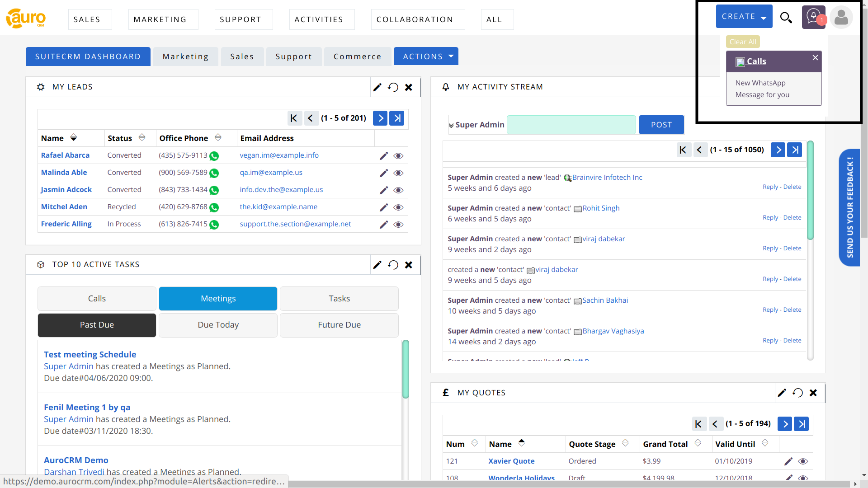This screenshot has width=868, height=488.
Task: Email vegan.im@example.info address link
Action: [x=279, y=155]
